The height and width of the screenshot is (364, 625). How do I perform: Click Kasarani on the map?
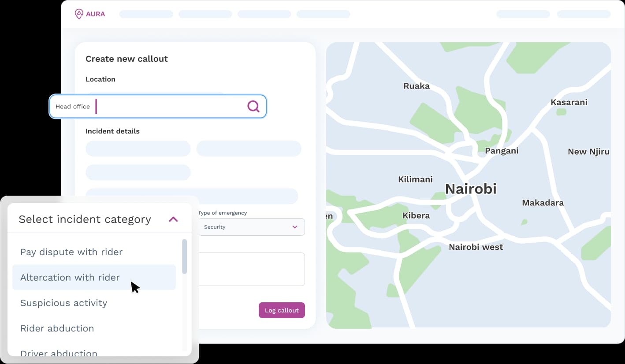tap(569, 102)
